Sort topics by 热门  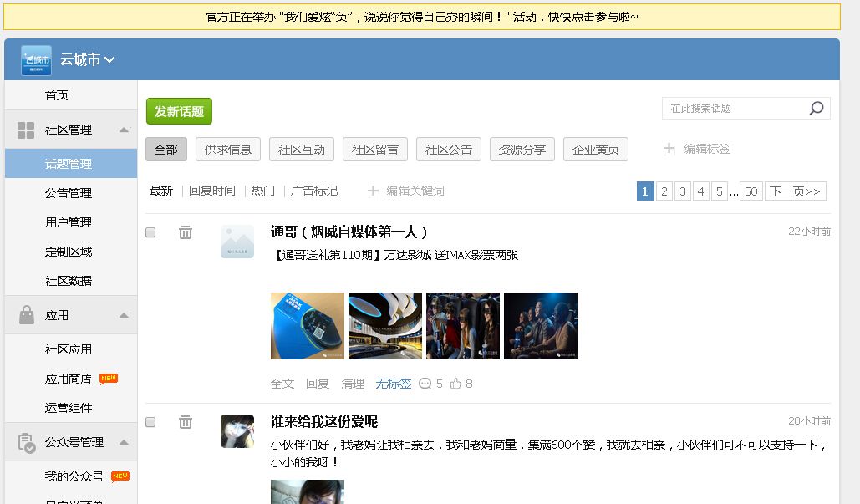263,191
